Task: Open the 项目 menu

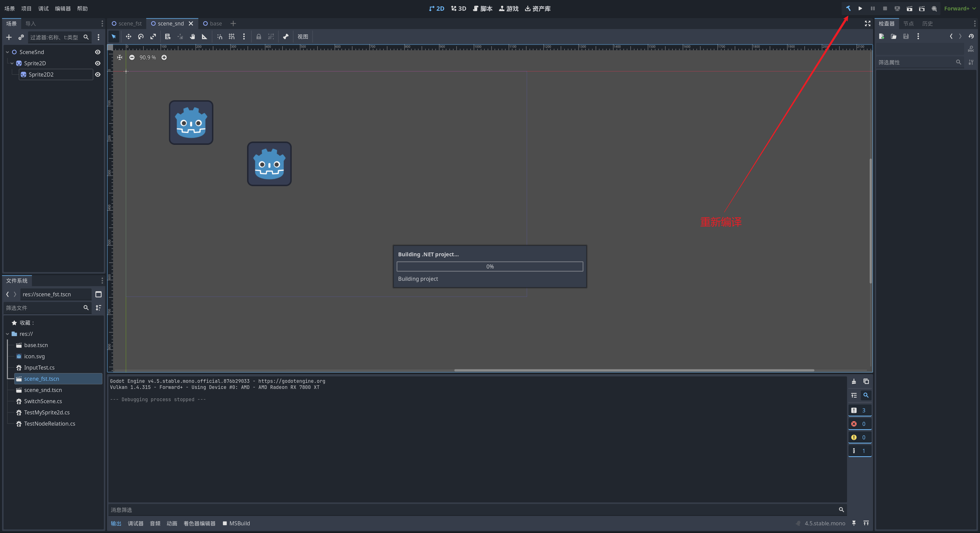Action: coord(26,8)
